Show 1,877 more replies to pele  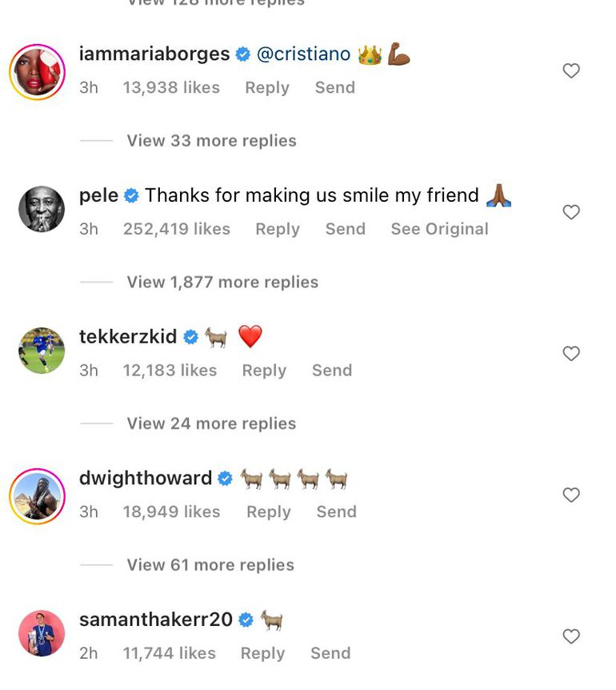pyautogui.click(x=222, y=283)
